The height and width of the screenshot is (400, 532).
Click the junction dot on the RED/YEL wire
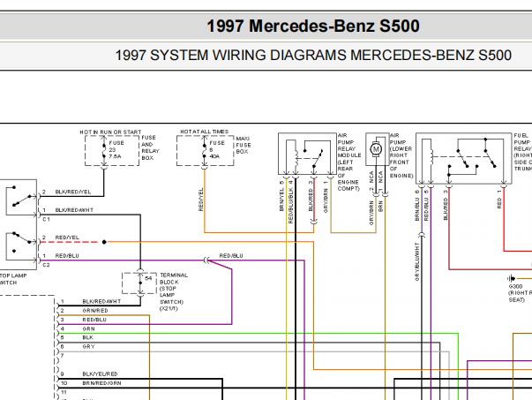(x=104, y=242)
